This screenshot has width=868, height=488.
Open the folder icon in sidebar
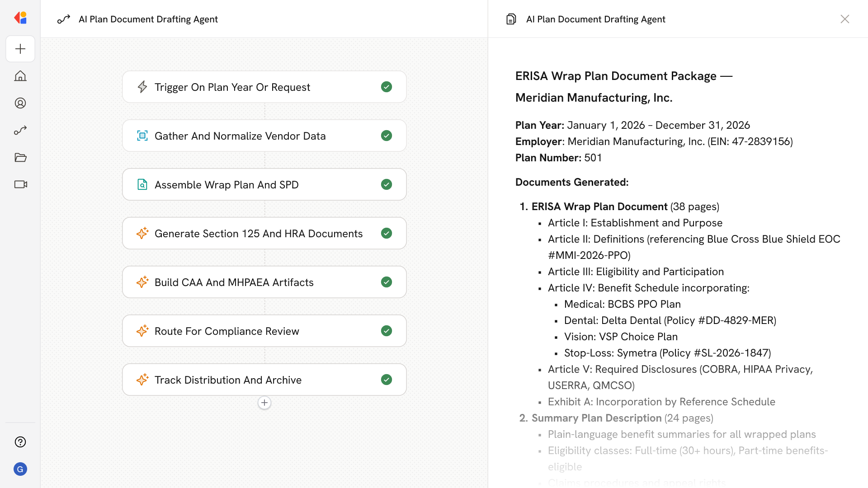(20, 157)
